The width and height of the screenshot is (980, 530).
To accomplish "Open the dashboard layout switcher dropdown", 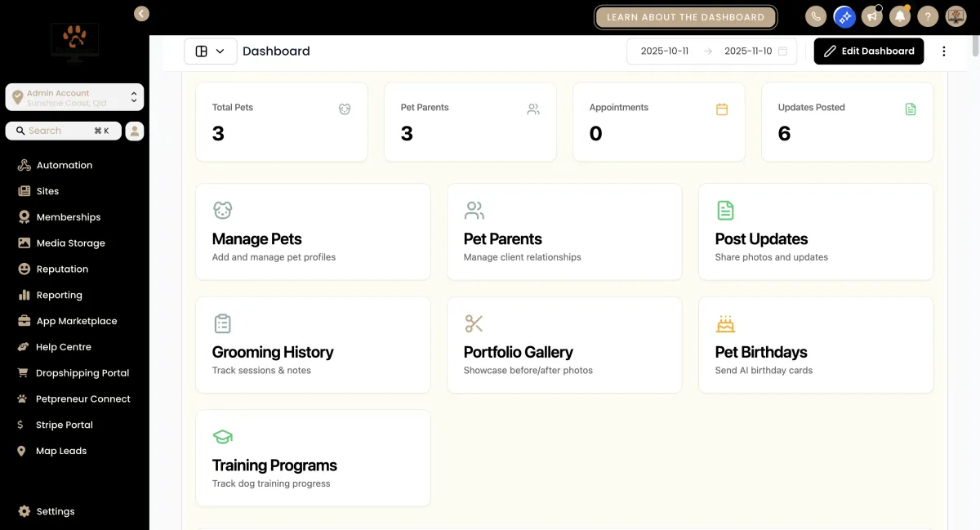I will pyautogui.click(x=210, y=51).
